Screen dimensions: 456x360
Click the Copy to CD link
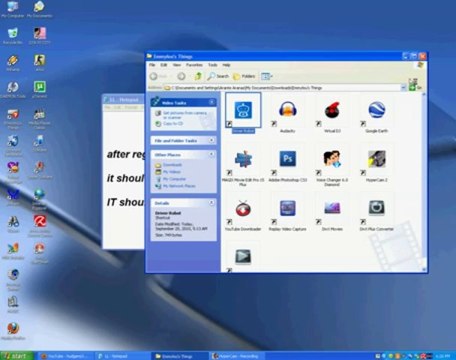click(173, 124)
